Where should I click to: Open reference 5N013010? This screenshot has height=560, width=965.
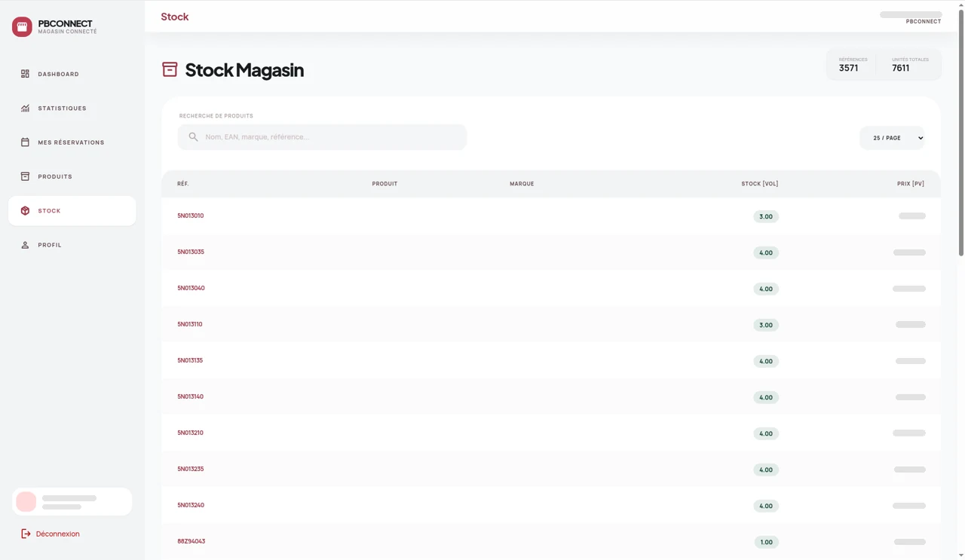coord(191,216)
